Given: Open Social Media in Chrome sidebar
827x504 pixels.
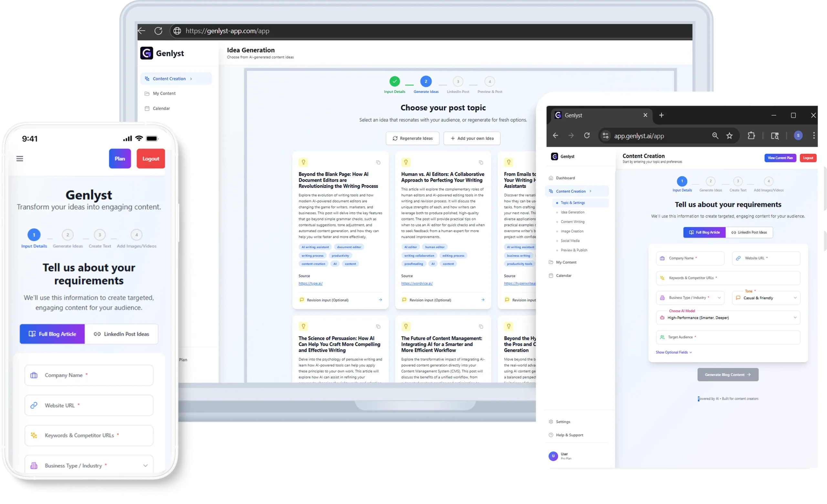Looking at the screenshot, I should (570, 241).
